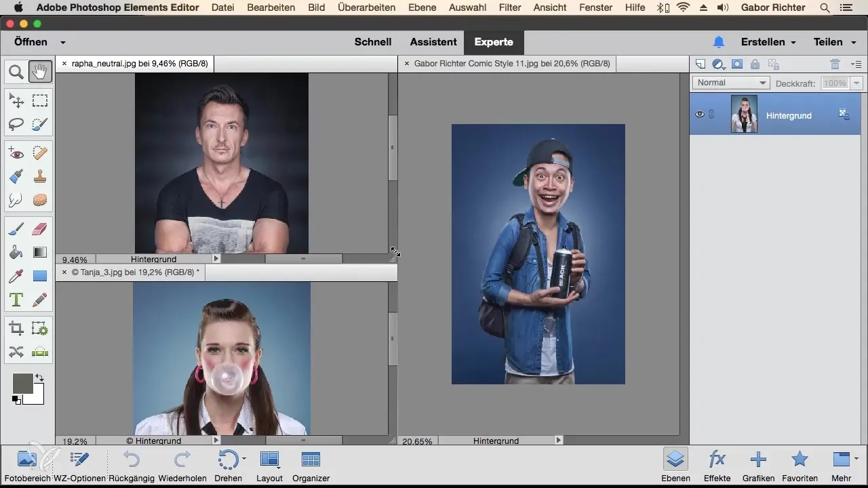Open the Fotobereich photo bin

pos(26,466)
